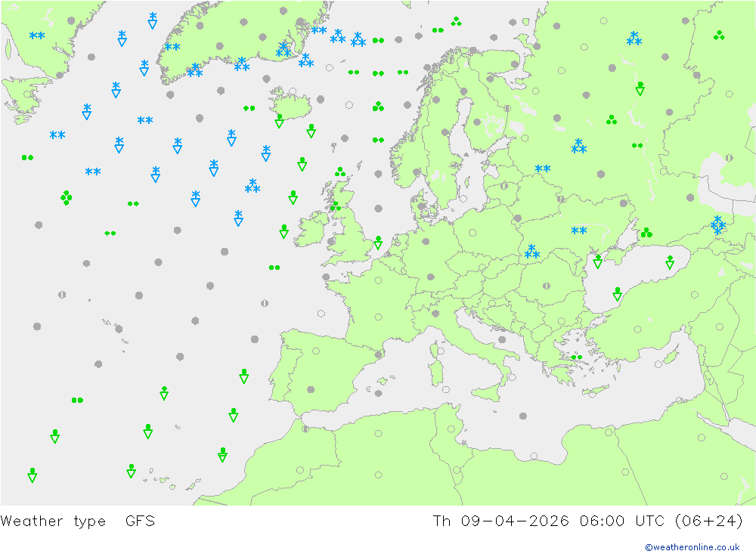756x554 pixels.
Task: Select the three-dot rain symbol north of Scotland
Action: [340, 172]
